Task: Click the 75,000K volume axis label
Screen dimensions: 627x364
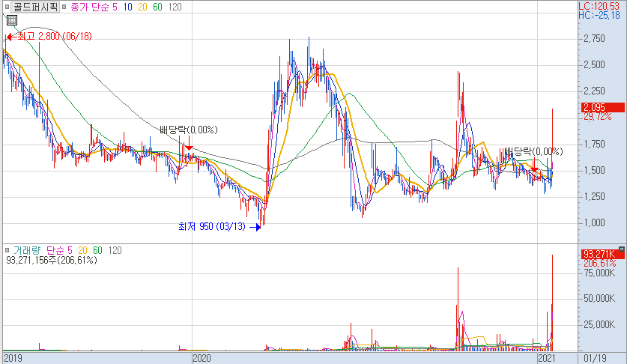Action: click(599, 273)
